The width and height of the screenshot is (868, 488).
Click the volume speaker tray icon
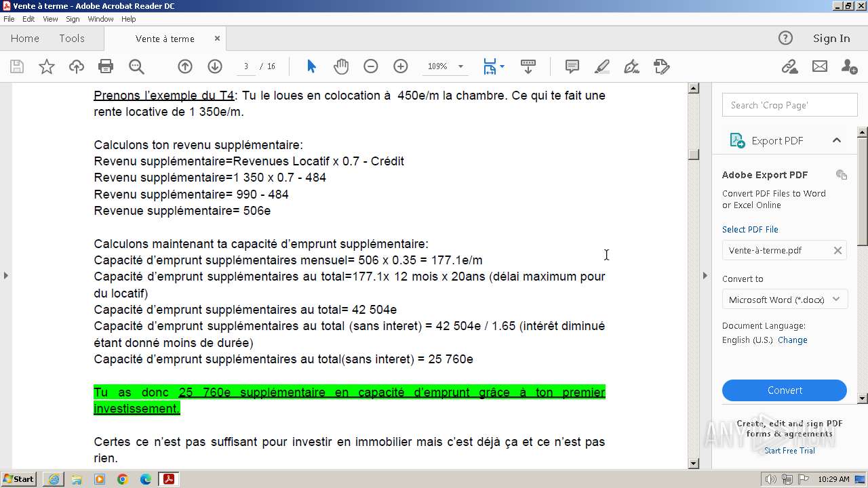[771, 479]
